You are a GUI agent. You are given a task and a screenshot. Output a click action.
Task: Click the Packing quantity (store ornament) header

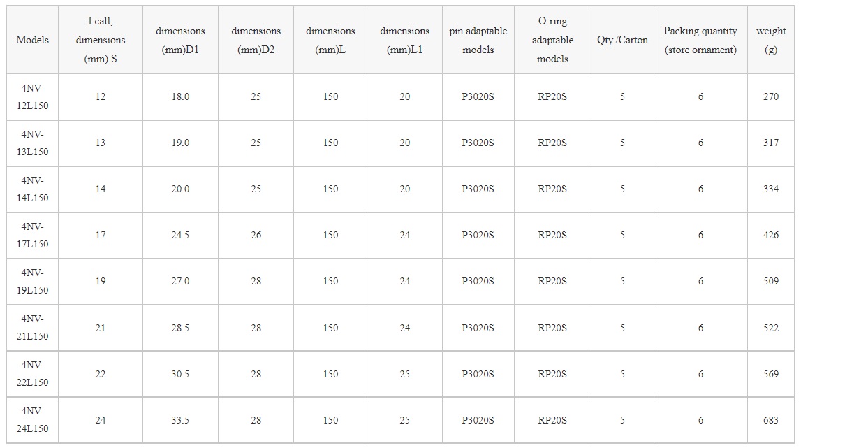700,40
